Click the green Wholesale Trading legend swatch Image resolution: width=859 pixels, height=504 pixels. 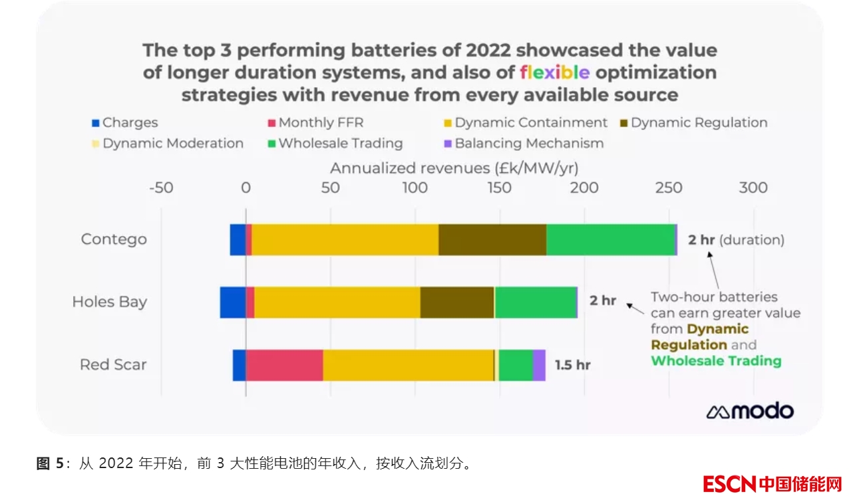[271, 144]
